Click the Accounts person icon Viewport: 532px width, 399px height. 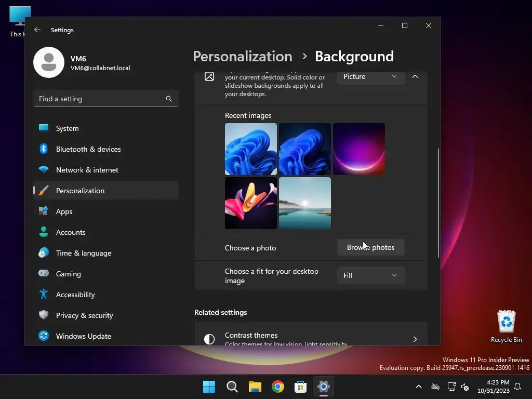pos(44,232)
